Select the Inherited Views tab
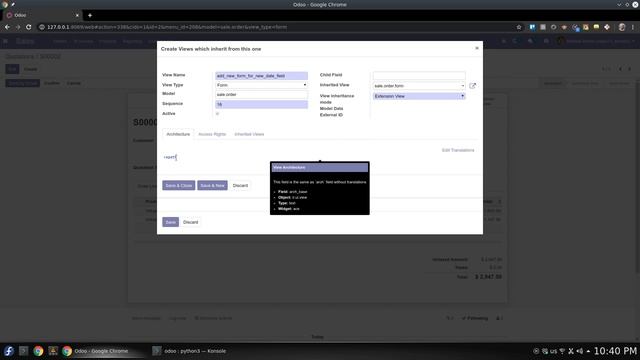 point(249,134)
